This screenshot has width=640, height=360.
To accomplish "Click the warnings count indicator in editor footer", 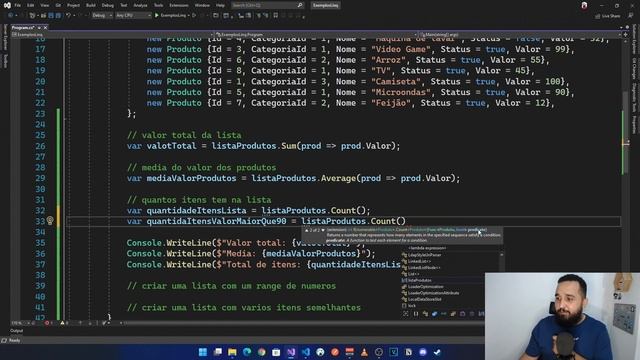I will click(64, 323).
